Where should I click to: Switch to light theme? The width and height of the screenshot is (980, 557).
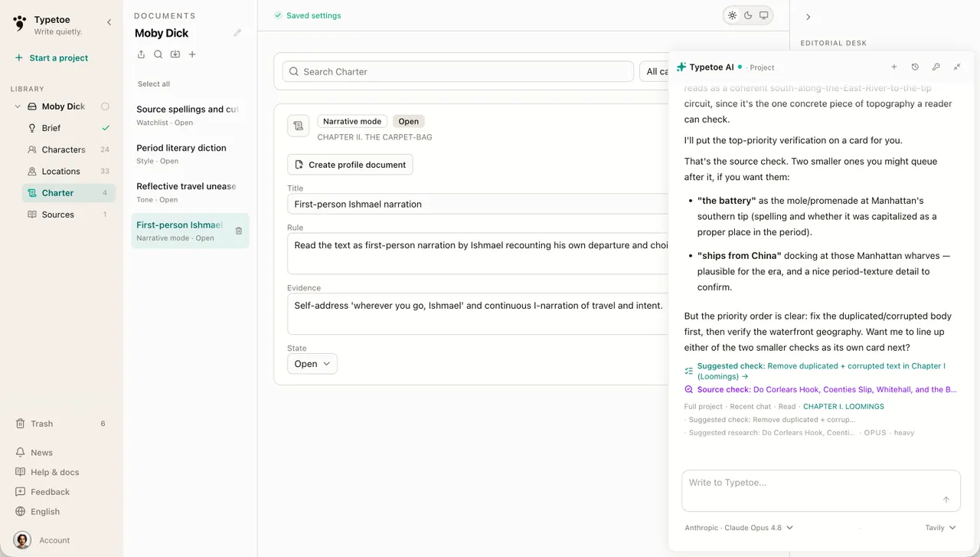click(733, 15)
